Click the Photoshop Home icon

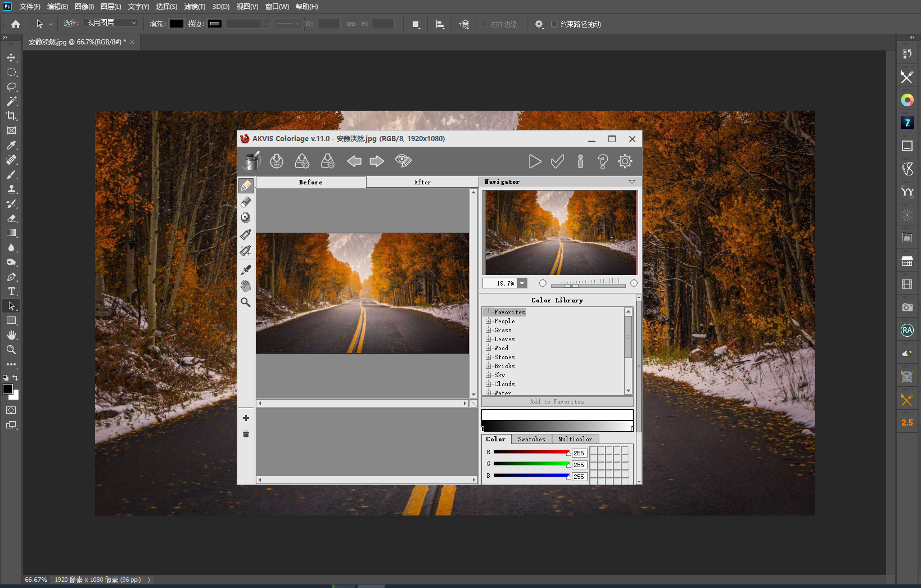tap(16, 24)
